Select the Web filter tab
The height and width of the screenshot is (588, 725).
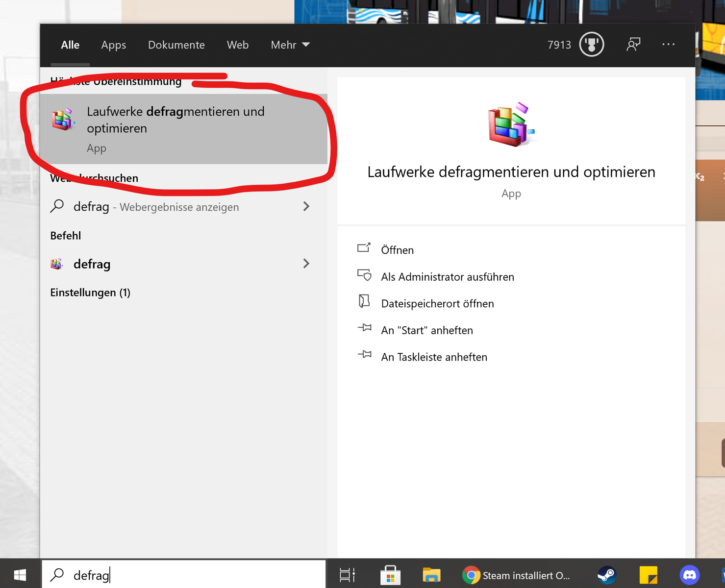[x=237, y=45]
